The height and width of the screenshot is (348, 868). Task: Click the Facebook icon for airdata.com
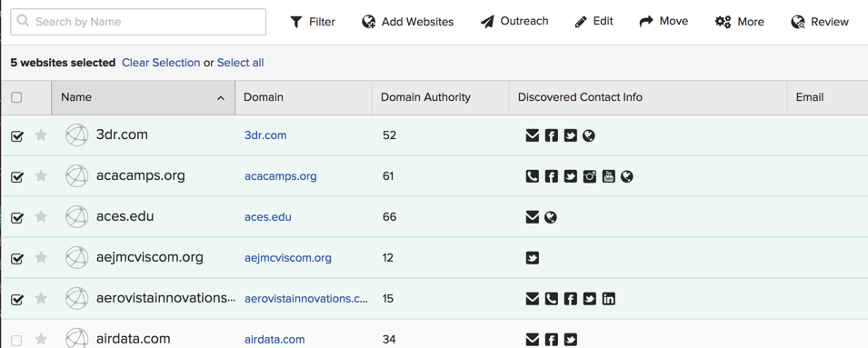click(x=551, y=340)
